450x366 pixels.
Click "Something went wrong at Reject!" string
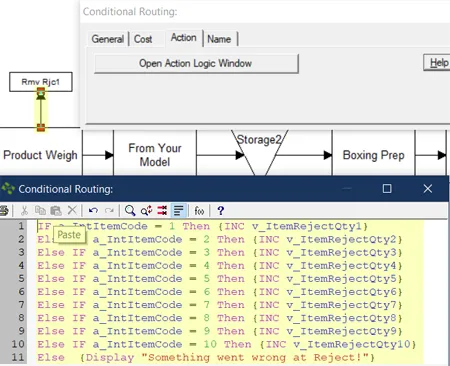[x=255, y=357]
